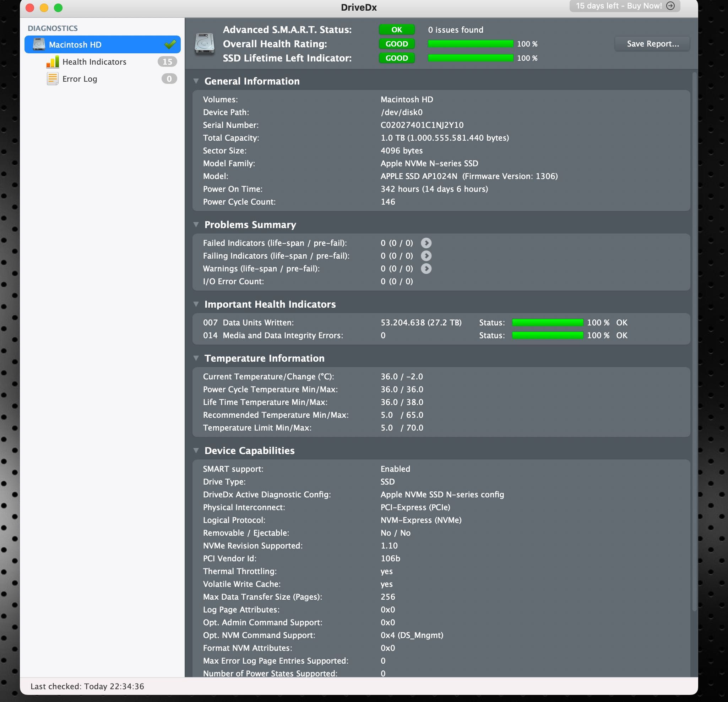Collapse Important Health Indicators section
This screenshot has height=702, width=728.
pos(196,304)
